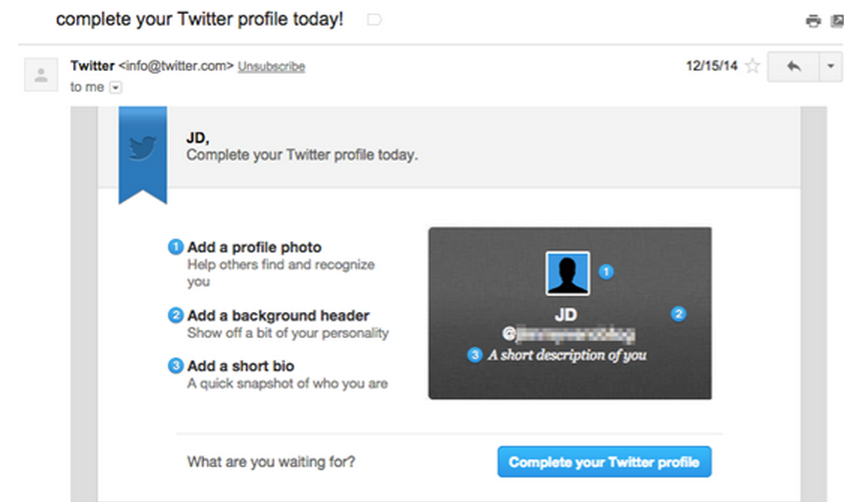Screen dimensions: 844x502
Task: Click the 'Add a short bio' heading
Action: (240, 366)
